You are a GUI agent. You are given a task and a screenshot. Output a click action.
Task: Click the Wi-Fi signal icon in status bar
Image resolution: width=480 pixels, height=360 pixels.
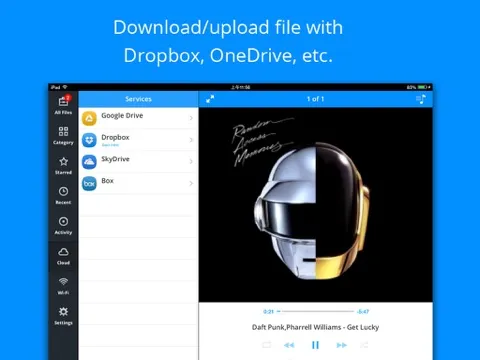(65, 87)
